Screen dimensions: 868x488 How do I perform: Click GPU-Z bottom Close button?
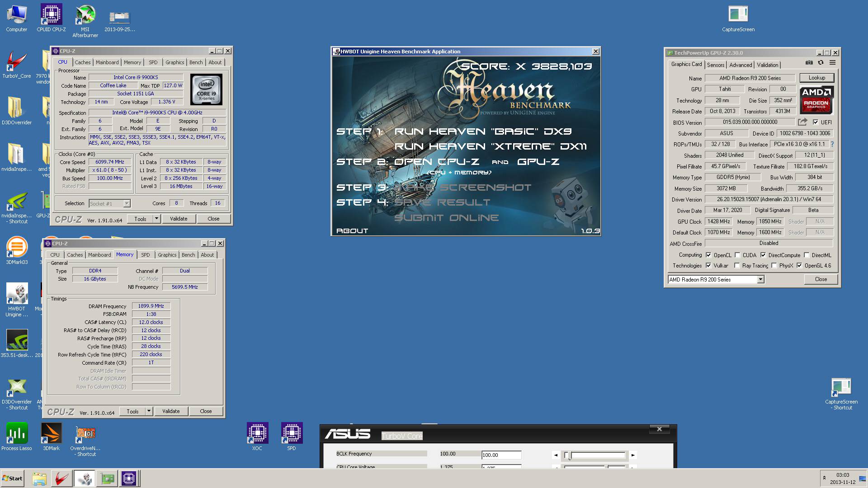(821, 279)
